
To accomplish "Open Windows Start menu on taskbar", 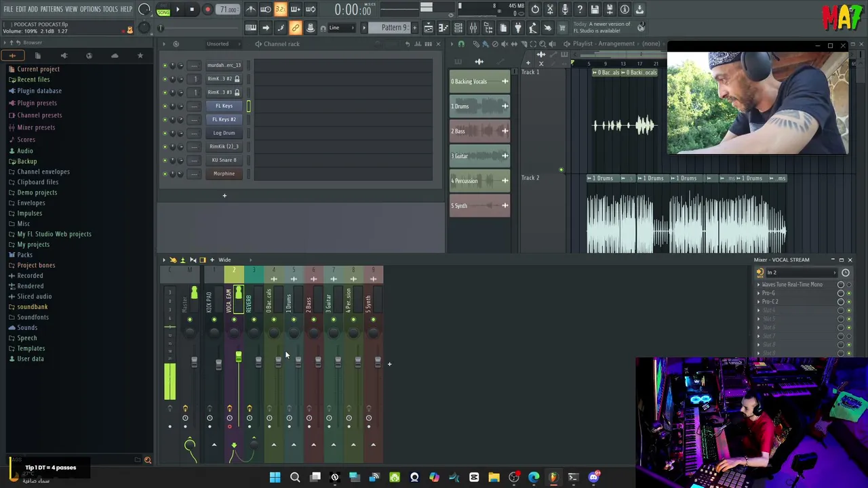I will click(x=275, y=478).
